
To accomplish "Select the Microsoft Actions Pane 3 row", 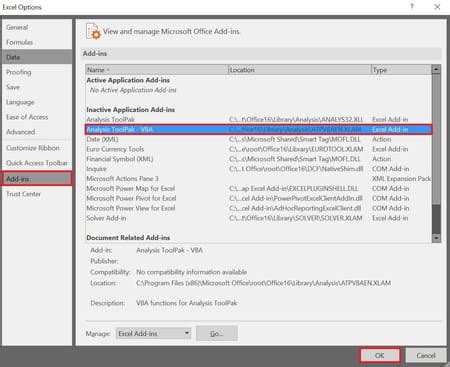I will pyautogui.click(x=258, y=178).
